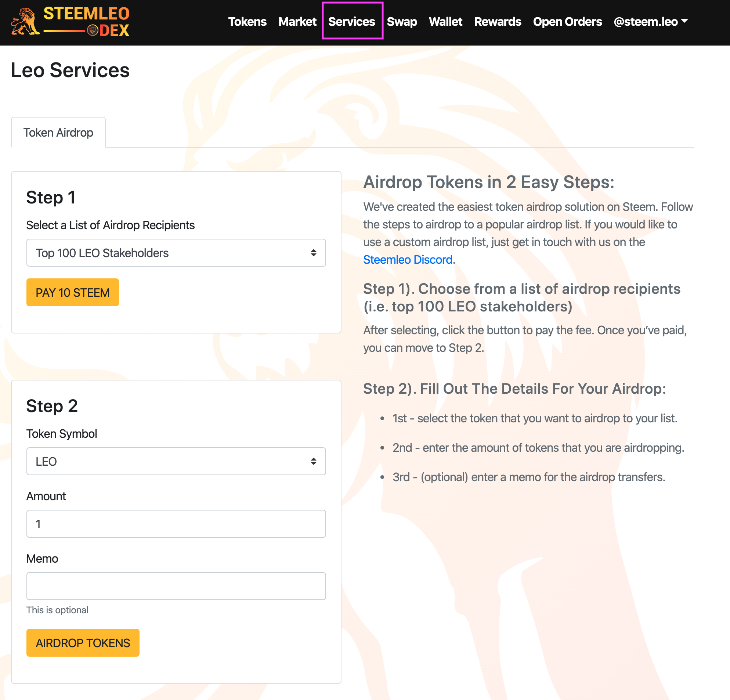
Task: Expand the @steem.leo account dropdown
Action: click(650, 22)
